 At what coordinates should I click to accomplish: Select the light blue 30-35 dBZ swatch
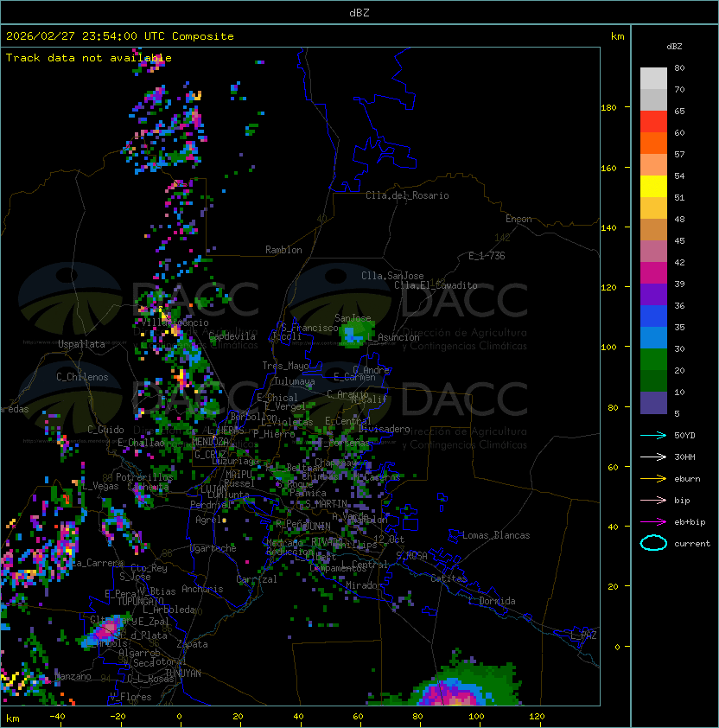coord(653,338)
